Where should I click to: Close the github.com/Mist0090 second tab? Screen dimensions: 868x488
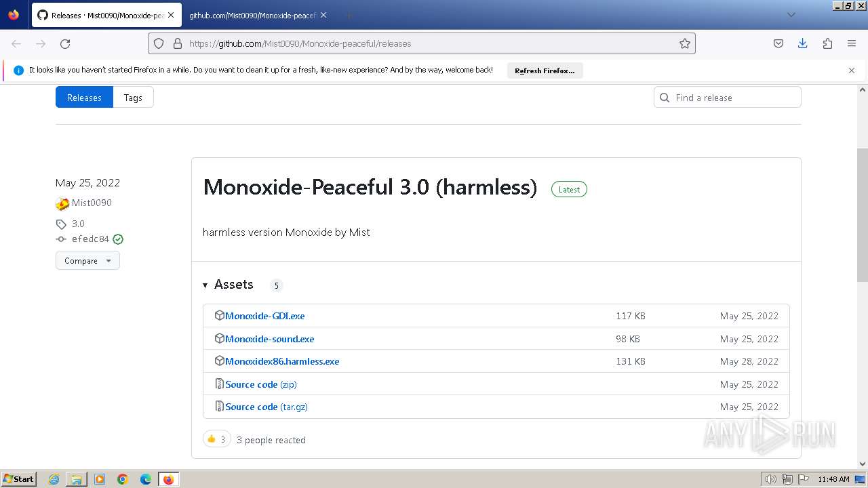tap(323, 15)
